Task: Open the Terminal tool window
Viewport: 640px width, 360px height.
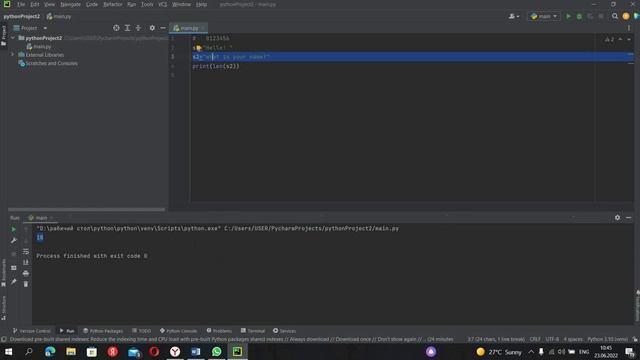Action: pyautogui.click(x=253, y=331)
